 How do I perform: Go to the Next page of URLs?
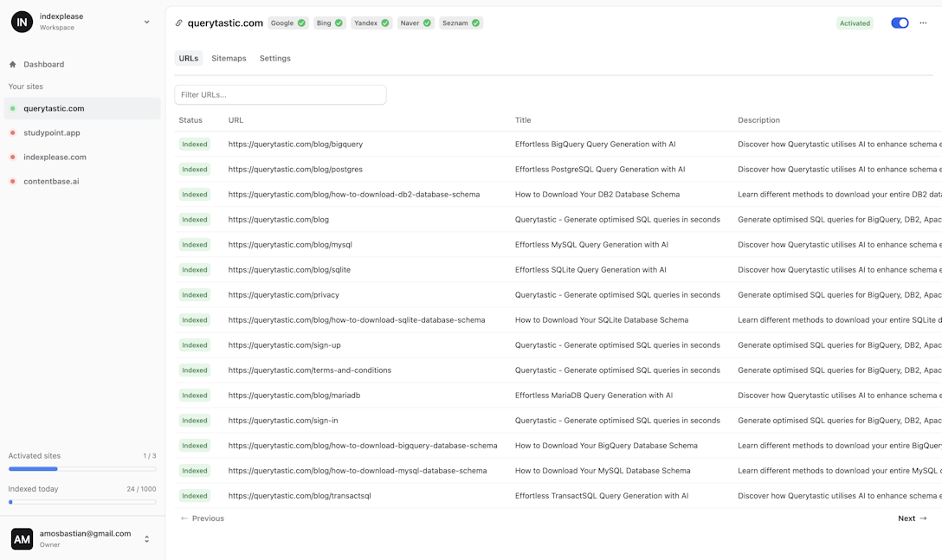[912, 518]
